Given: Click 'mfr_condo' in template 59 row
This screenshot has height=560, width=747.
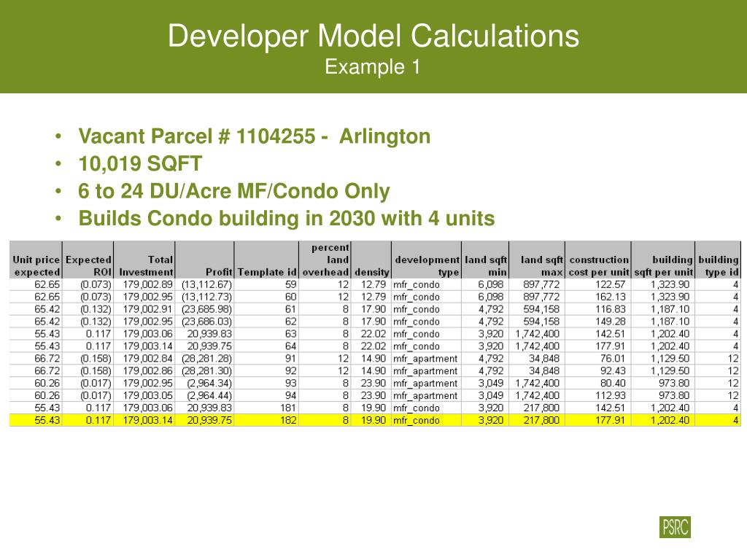Looking at the screenshot, I should tap(427, 285).
